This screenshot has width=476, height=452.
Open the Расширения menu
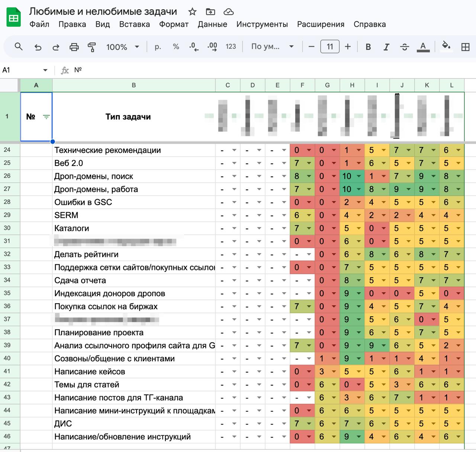tap(321, 25)
